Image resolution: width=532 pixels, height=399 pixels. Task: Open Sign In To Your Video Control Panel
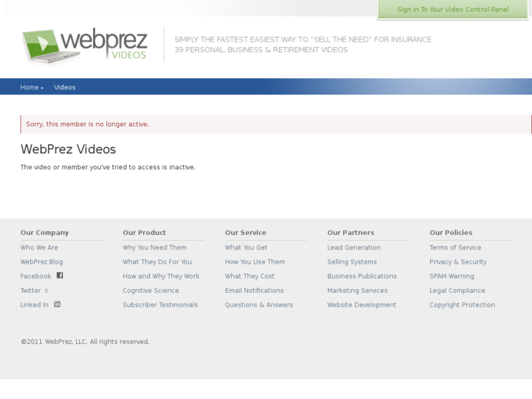[453, 10]
